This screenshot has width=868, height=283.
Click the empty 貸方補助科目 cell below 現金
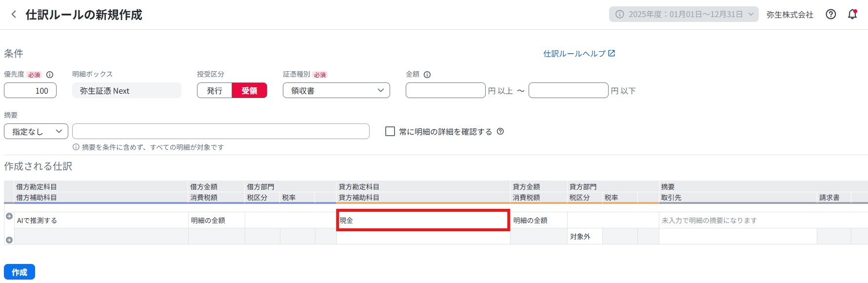(x=423, y=237)
